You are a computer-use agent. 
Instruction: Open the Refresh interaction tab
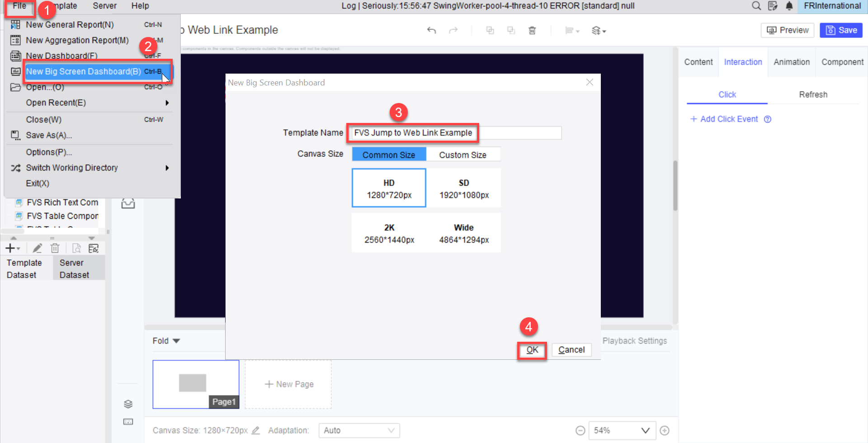813,94
